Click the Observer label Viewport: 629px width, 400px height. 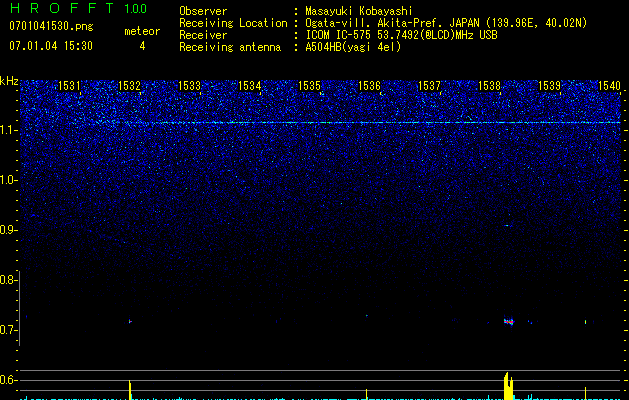click(x=203, y=11)
